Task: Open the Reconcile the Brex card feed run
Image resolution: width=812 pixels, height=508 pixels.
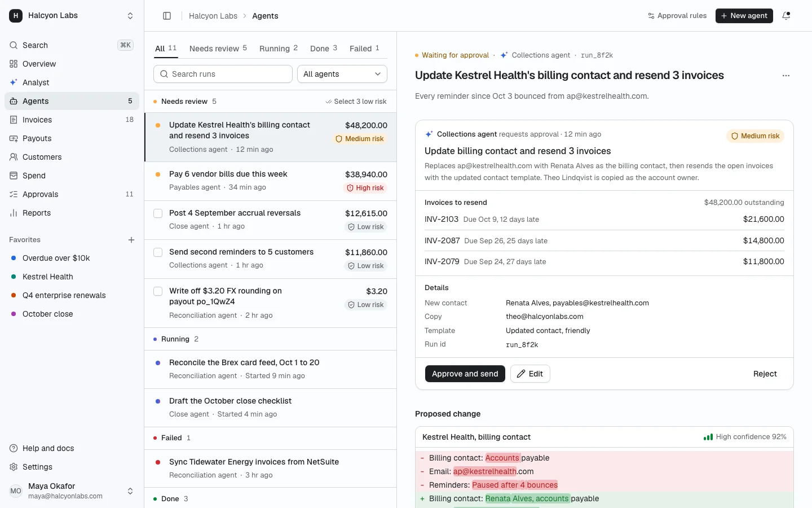Action: click(271, 369)
